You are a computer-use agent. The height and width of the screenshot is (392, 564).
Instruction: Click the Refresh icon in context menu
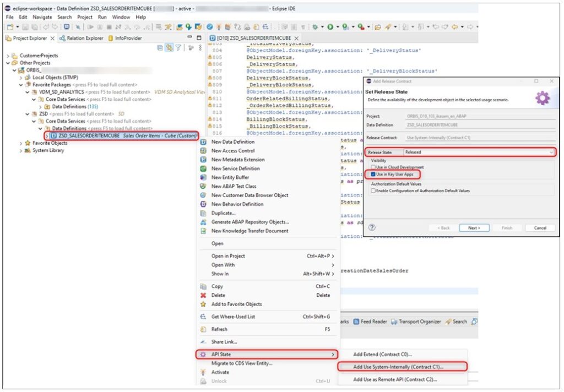(203, 329)
